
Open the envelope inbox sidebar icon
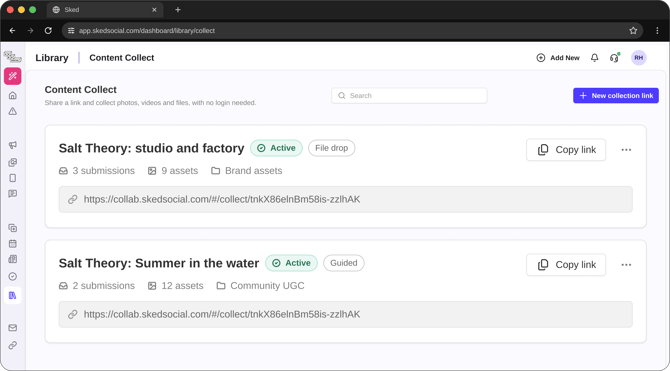13,328
